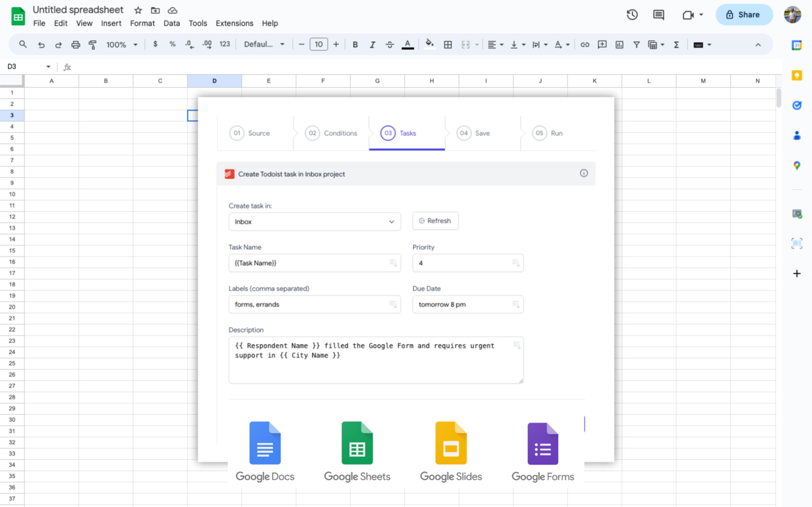Click the Refresh button for project list
Viewport: 812px width, 507px height.
click(435, 221)
